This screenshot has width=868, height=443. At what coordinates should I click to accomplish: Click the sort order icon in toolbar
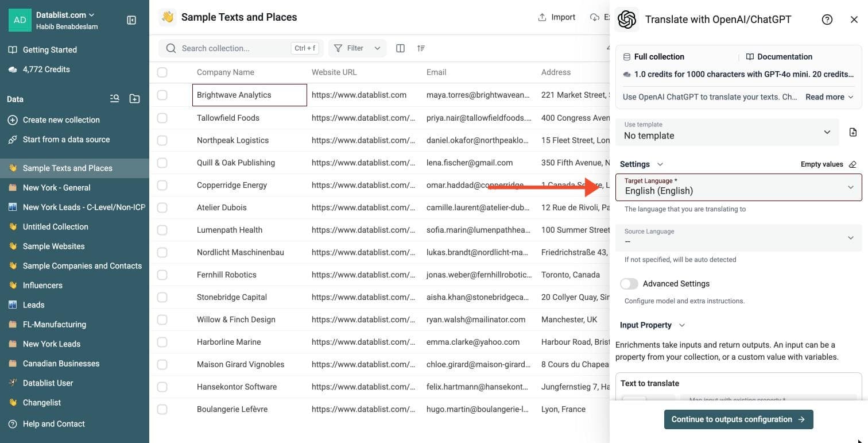(x=421, y=48)
